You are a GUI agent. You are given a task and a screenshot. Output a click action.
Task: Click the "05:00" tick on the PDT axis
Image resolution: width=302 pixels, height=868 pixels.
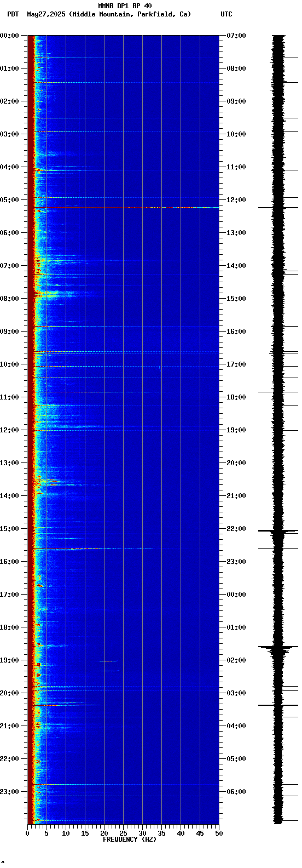[x=10, y=200]
